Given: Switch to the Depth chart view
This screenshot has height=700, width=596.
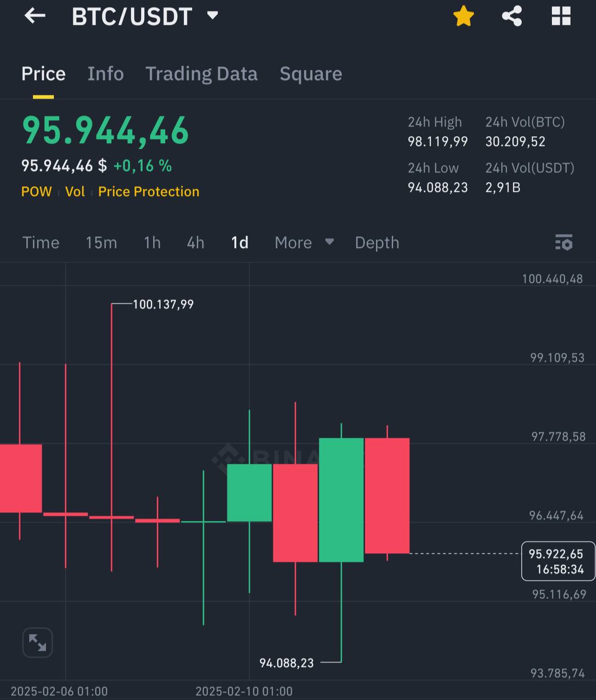Looking at the screenshot, I should tap(377, 242).
